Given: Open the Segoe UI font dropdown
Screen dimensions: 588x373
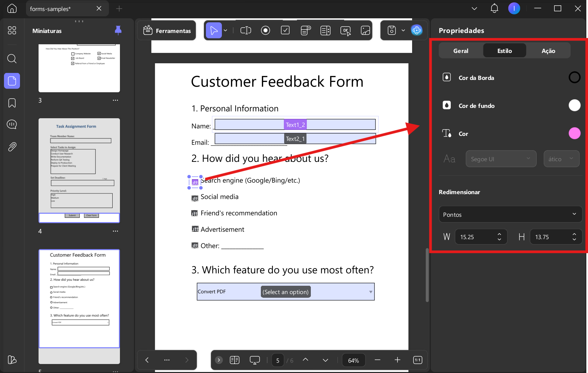Looking at the screenshot, I should pyautogui.click(x=501, y=159).
